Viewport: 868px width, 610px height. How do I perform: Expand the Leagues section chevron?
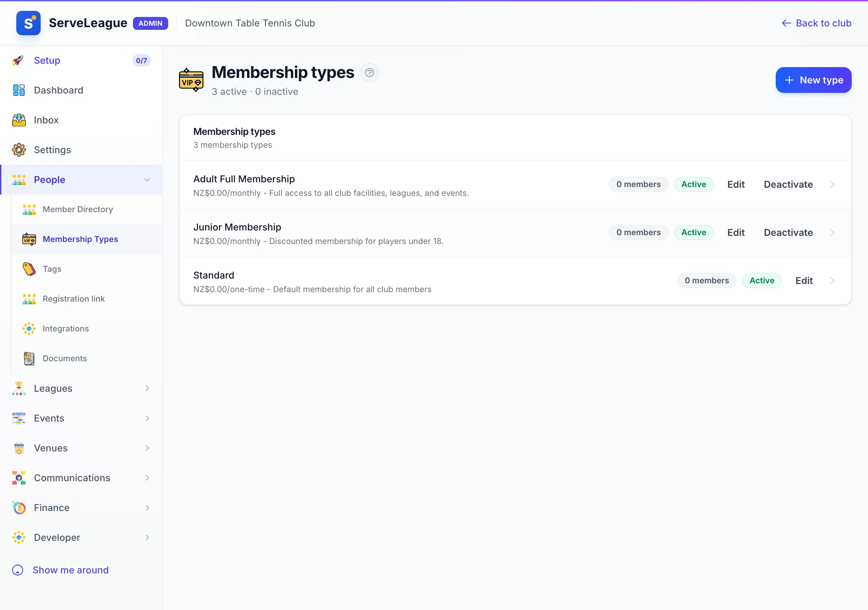click(147, 388)
